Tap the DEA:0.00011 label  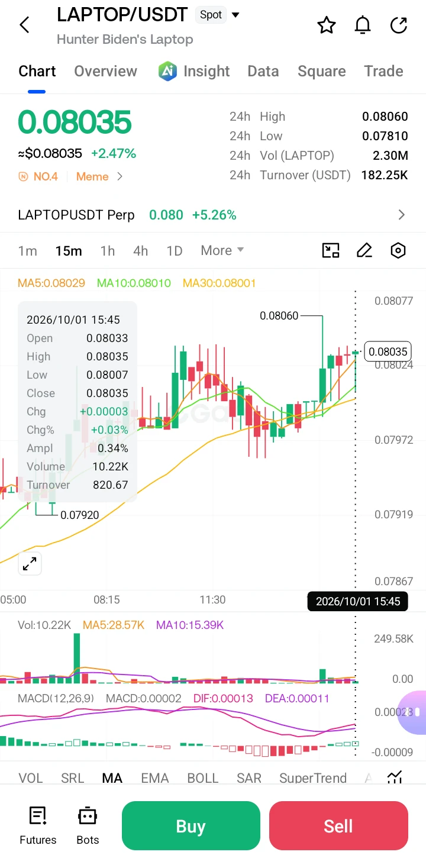click(297, 699)
